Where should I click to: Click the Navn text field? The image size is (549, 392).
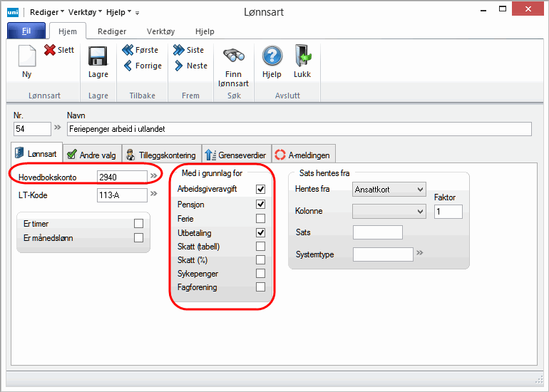point(299,129)
